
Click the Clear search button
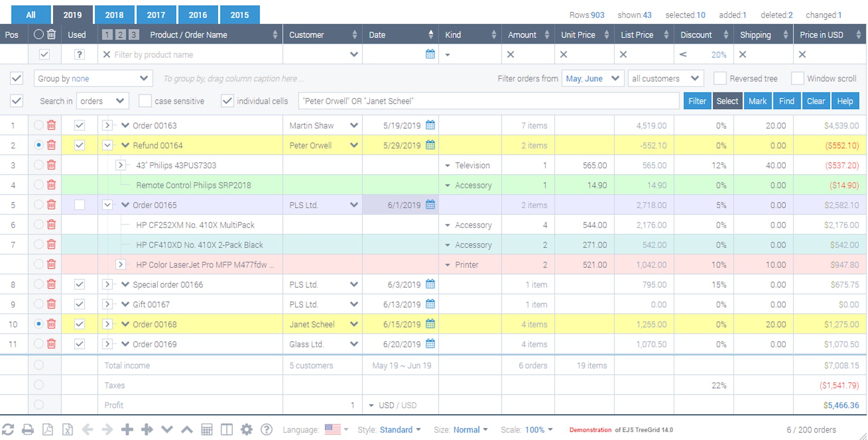[x=816, y=101]
